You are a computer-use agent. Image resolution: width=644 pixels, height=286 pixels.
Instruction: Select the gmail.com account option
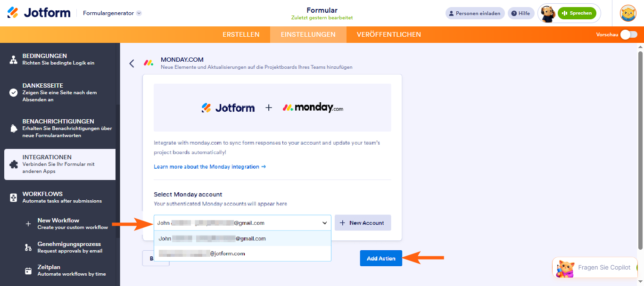click(242, 238)
